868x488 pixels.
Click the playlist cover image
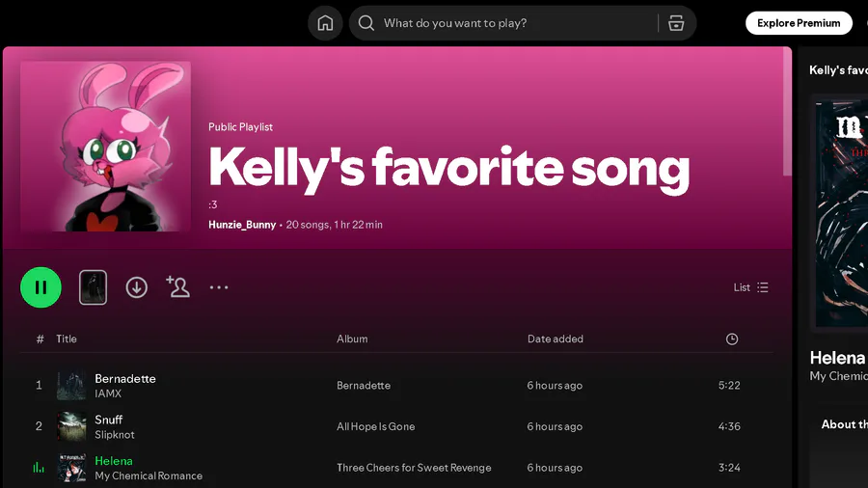click(106, 147)
